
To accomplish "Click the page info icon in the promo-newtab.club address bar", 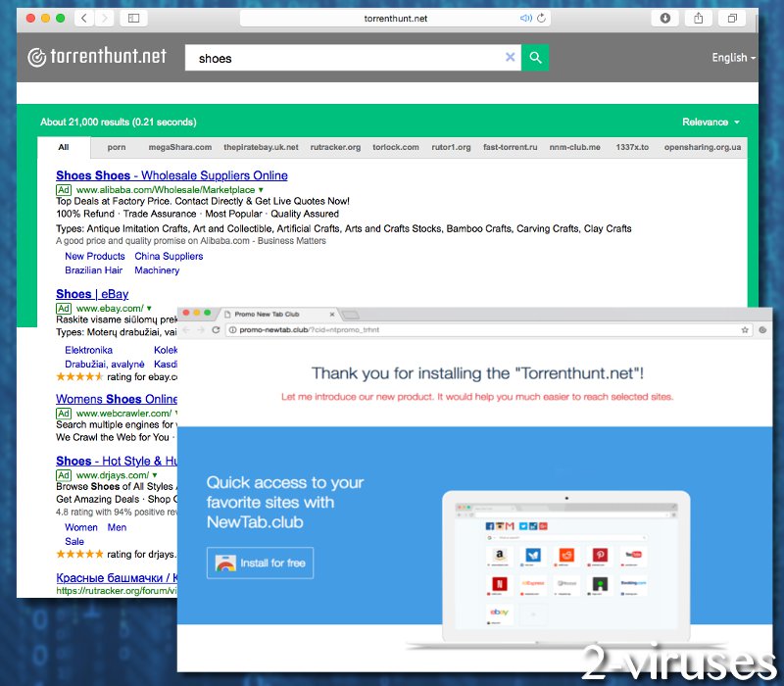I will click(x=232, y=330).
